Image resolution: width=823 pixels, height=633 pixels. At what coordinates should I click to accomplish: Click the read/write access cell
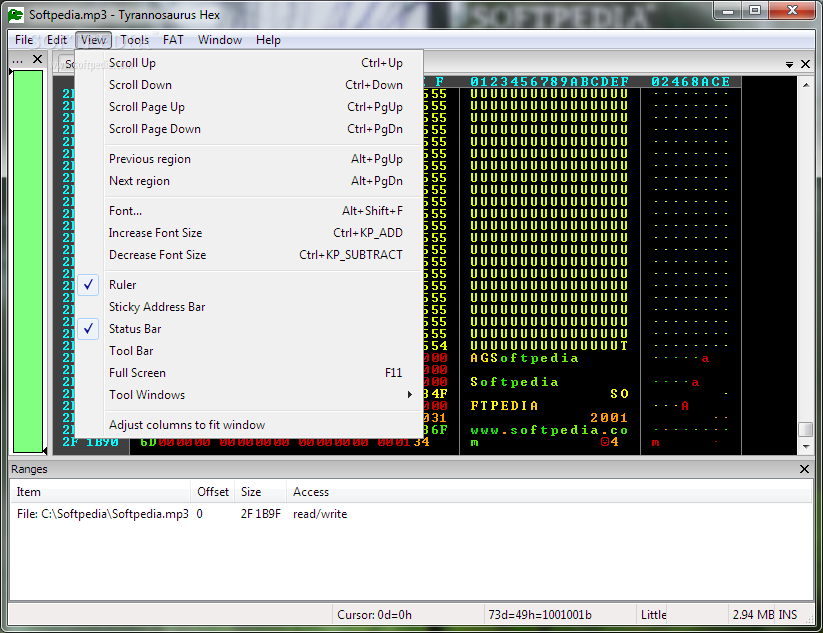click(320, 514)
